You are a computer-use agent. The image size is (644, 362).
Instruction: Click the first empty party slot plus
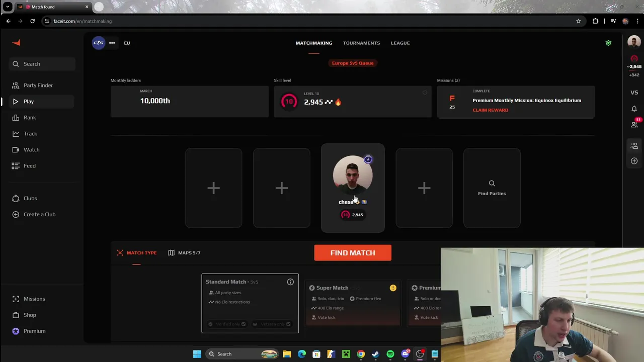coord(213,188)
